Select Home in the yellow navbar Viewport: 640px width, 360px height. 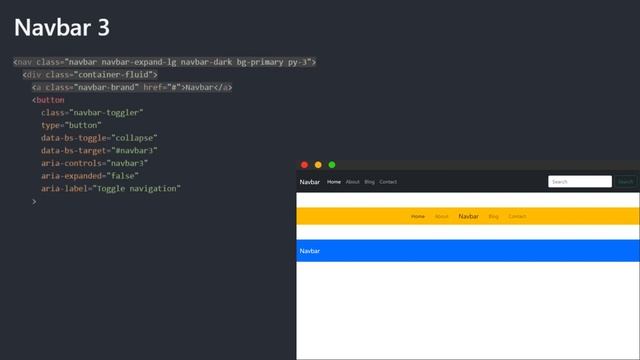418,216
